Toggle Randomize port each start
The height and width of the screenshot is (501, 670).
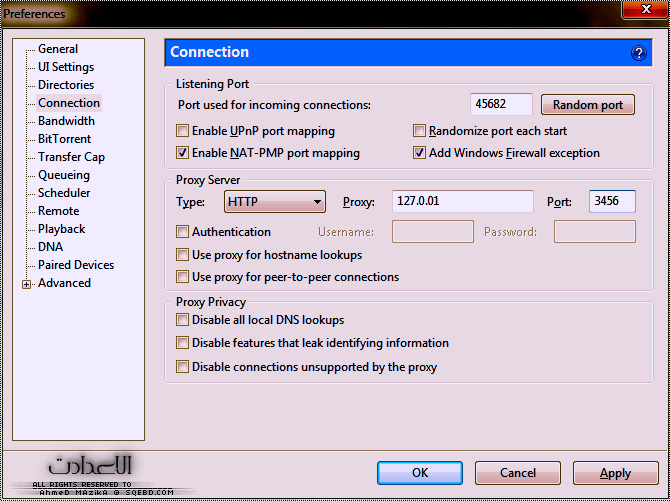pos(420,131)
